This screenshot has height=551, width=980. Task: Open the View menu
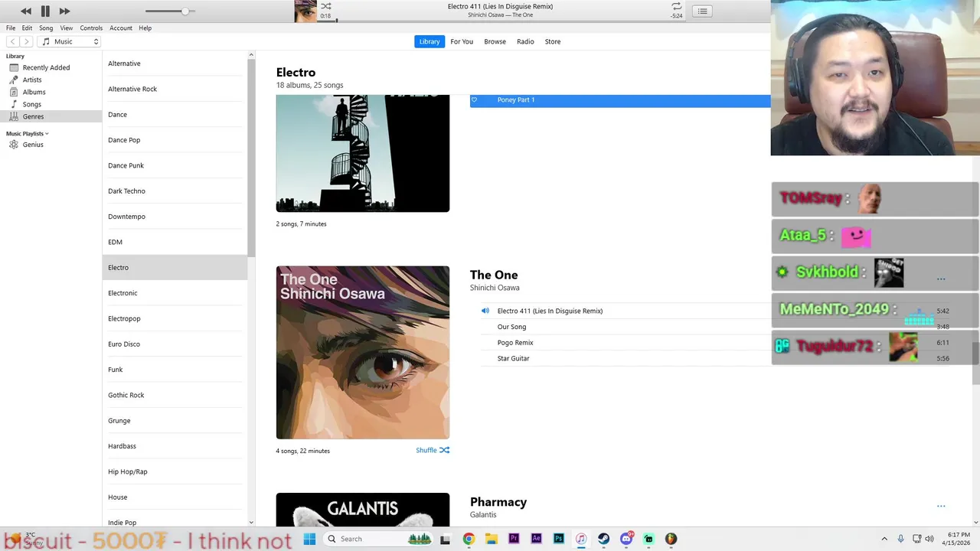pyautogui.click(x=67, y=28)
